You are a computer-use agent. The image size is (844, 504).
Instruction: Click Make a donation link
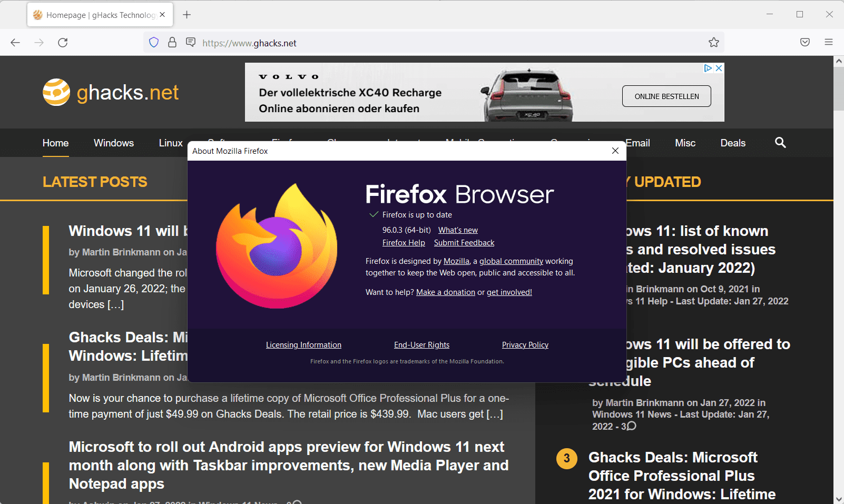pyautogui.click(x=446, y=292)
